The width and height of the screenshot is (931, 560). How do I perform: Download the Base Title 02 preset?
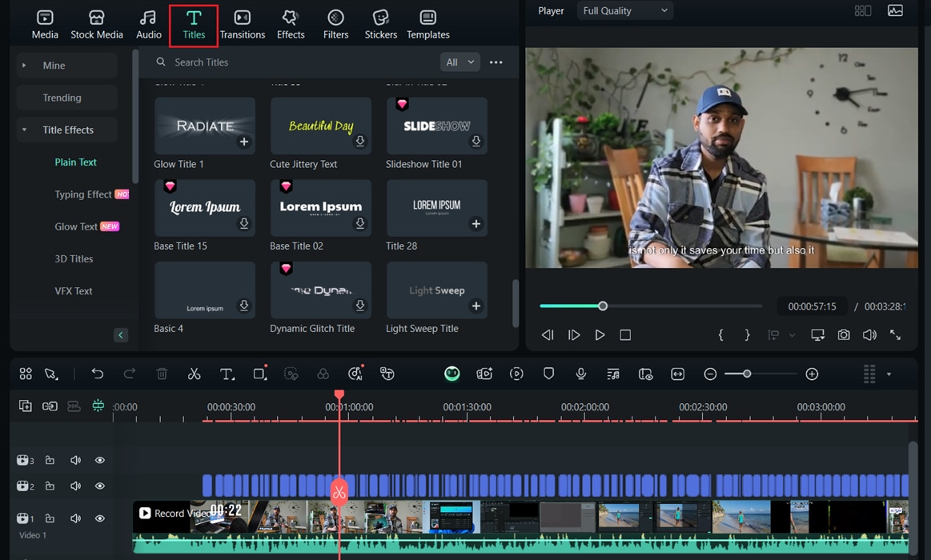(359, 223)
